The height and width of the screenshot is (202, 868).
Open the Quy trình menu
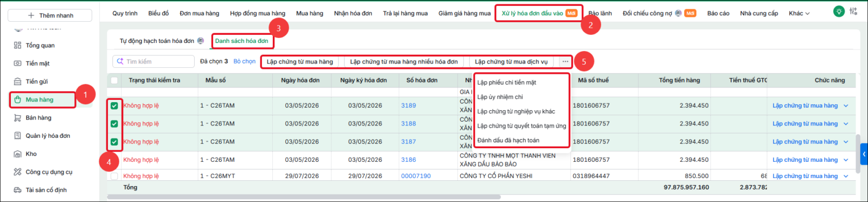point(125,13)
